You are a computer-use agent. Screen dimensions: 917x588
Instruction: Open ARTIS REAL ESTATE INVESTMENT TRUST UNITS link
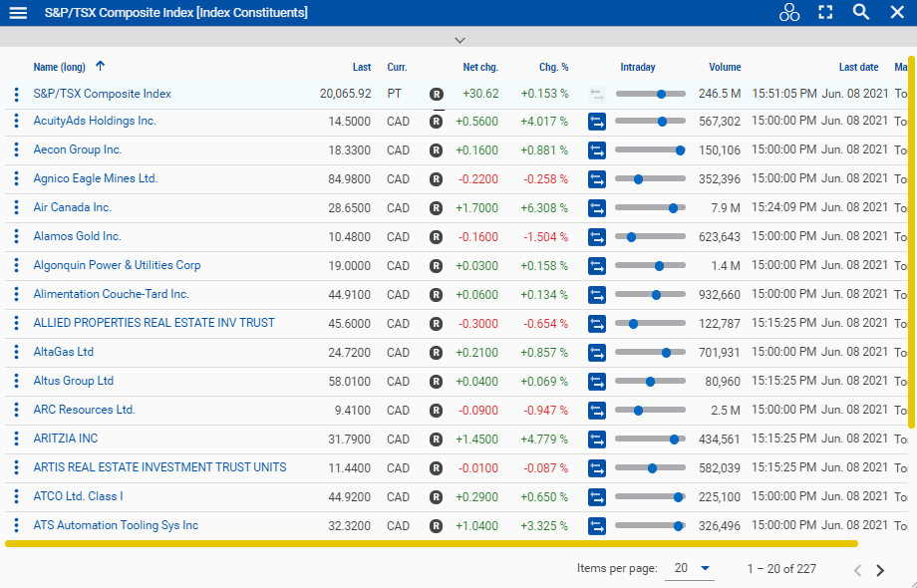coord(159,467)
